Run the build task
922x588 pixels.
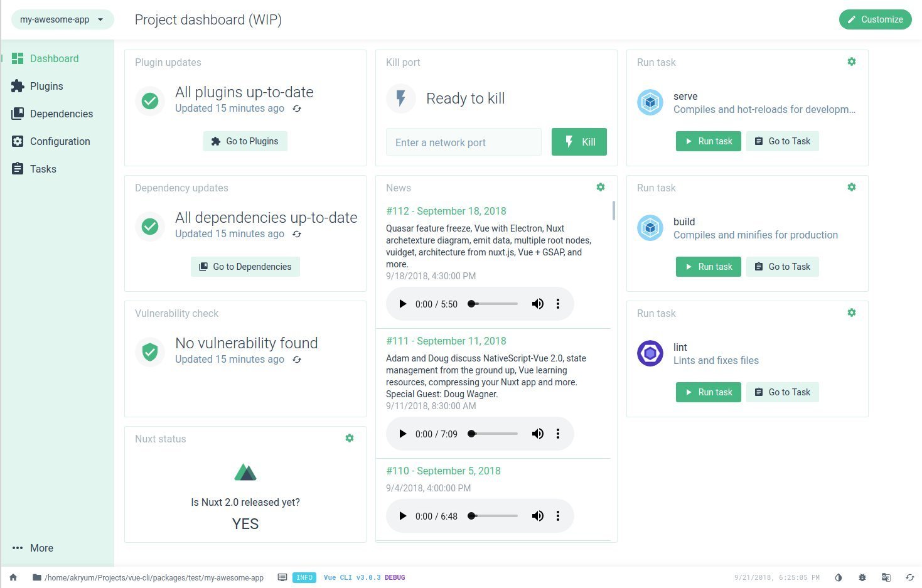tap(708, 267)
